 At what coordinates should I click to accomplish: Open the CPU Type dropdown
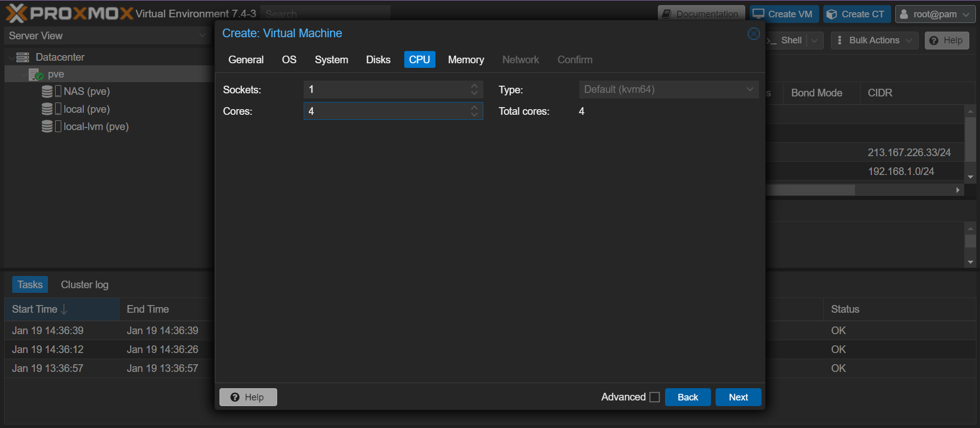pos(750,89)
